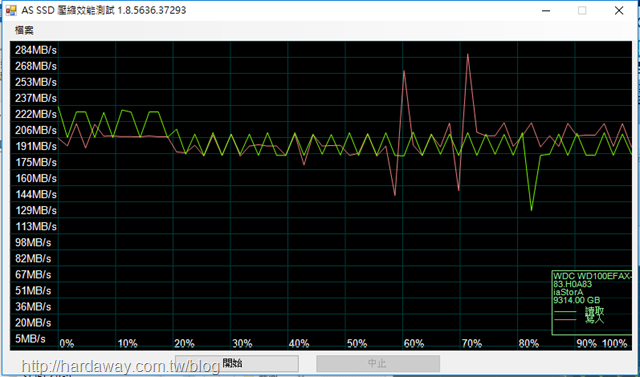The width and height of the screenshot is (640, 377).
Task: Click the 80% x-axis label
Action: pos(529,344)
